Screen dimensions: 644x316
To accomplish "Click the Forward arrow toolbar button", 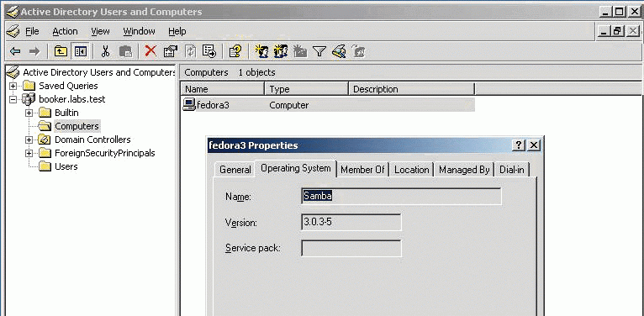I will [x=34, y=51].
